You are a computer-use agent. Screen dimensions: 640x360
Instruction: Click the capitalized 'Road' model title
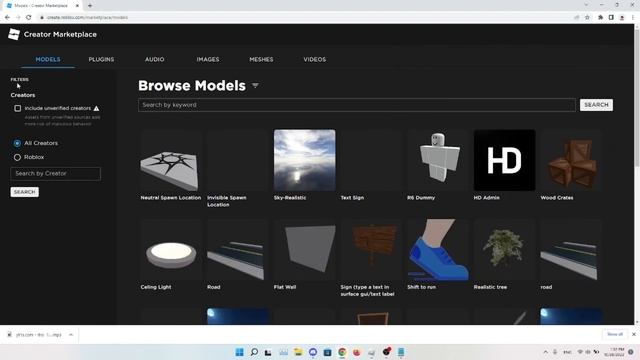213,287
